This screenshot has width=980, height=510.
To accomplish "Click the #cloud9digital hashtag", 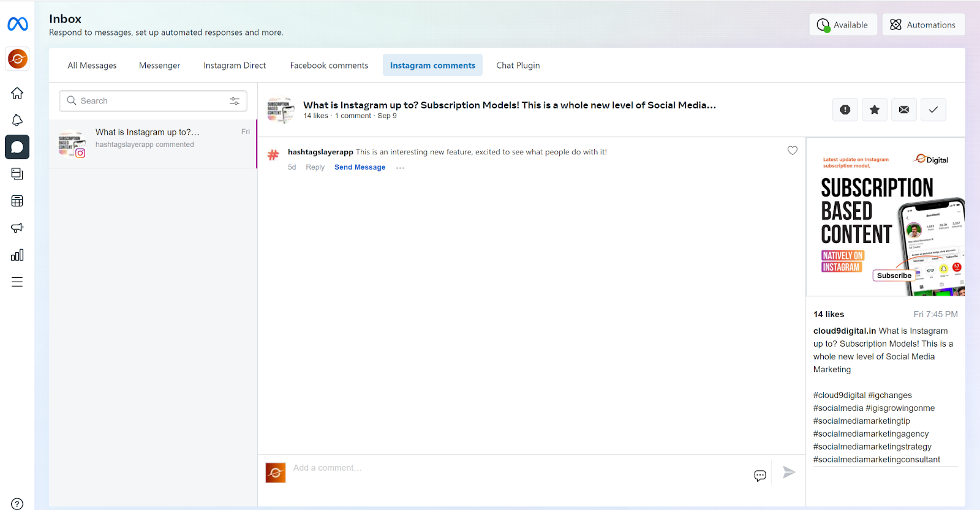I will tap(840, 395).
